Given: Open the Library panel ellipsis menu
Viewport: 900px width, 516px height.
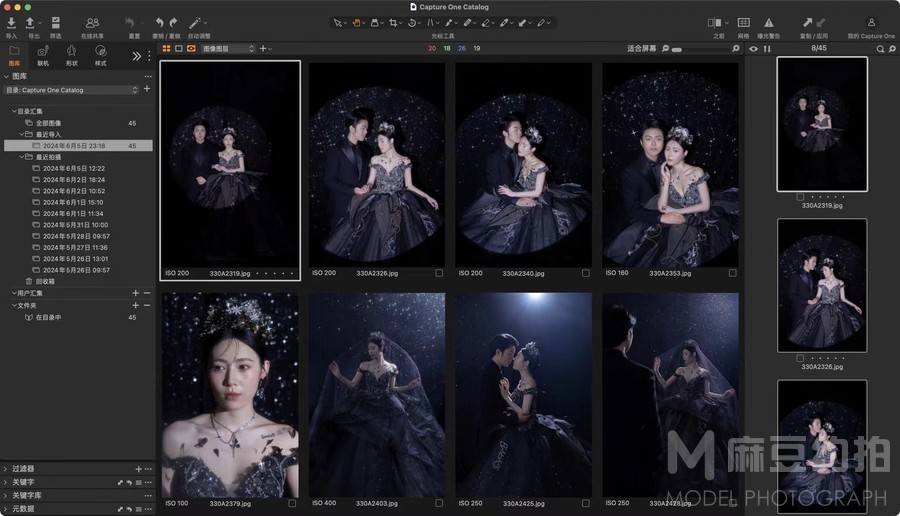Looking at the screenshot, I should point(148,76).
